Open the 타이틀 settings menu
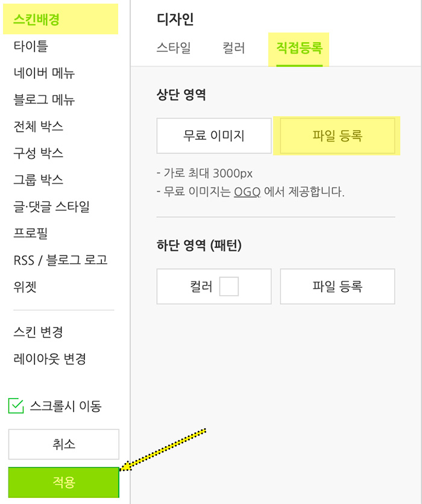This screenshot has width=422, height=504. (x=27, y=45)
